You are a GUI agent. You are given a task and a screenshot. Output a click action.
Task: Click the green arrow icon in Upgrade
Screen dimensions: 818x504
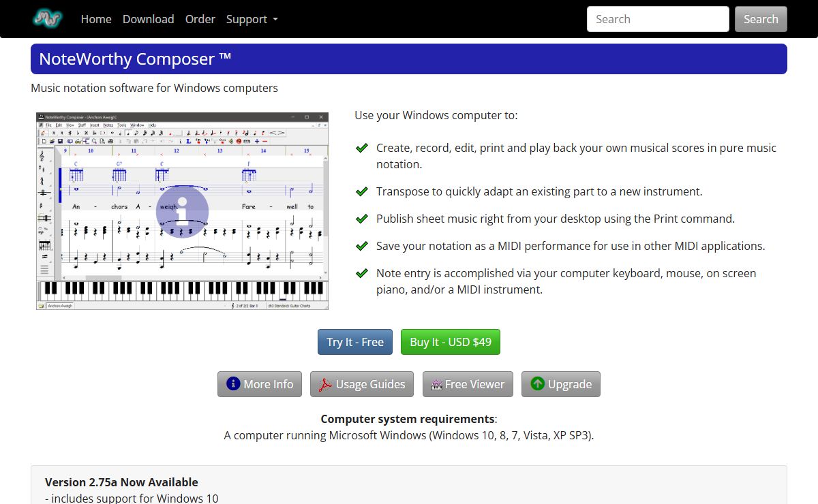pos(537,383)
